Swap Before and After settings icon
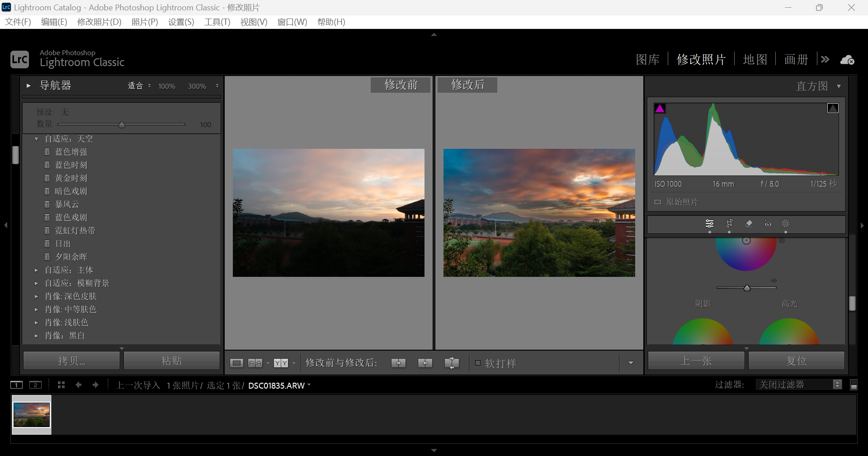 (x=452, y=363)
